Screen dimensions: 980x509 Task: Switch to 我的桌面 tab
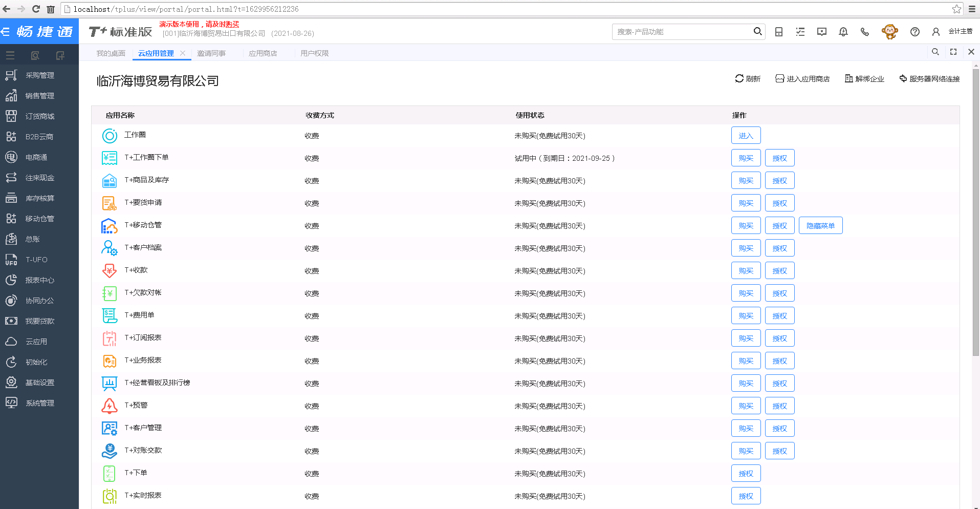click(x=111, y=53)
